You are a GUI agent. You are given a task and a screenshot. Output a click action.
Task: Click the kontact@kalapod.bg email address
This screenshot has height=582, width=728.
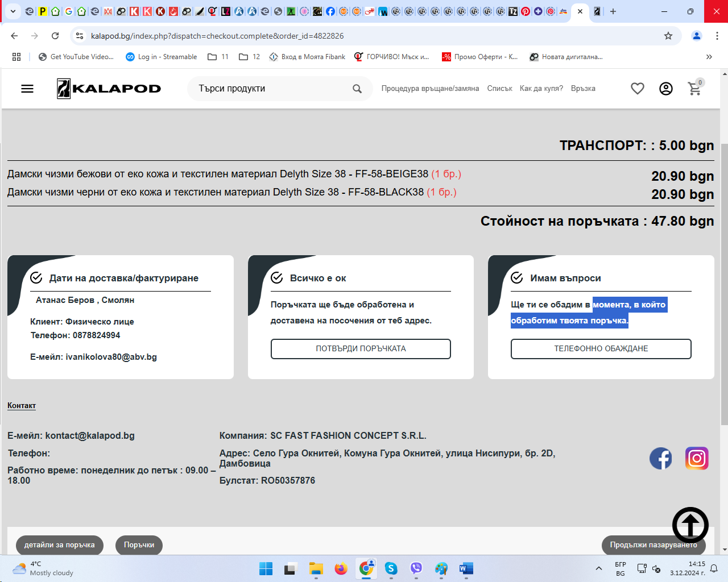pyautogui.click(x=90, y=436)
